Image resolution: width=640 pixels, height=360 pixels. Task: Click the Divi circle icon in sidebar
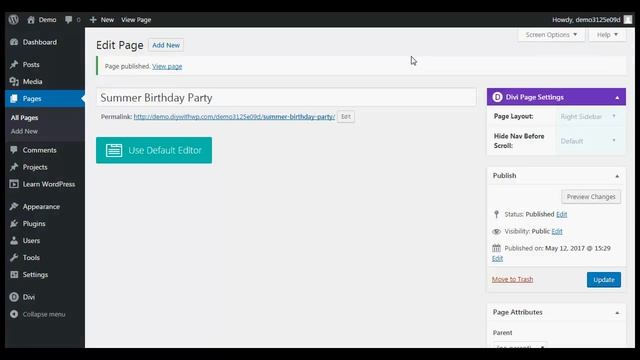(14, 297)
